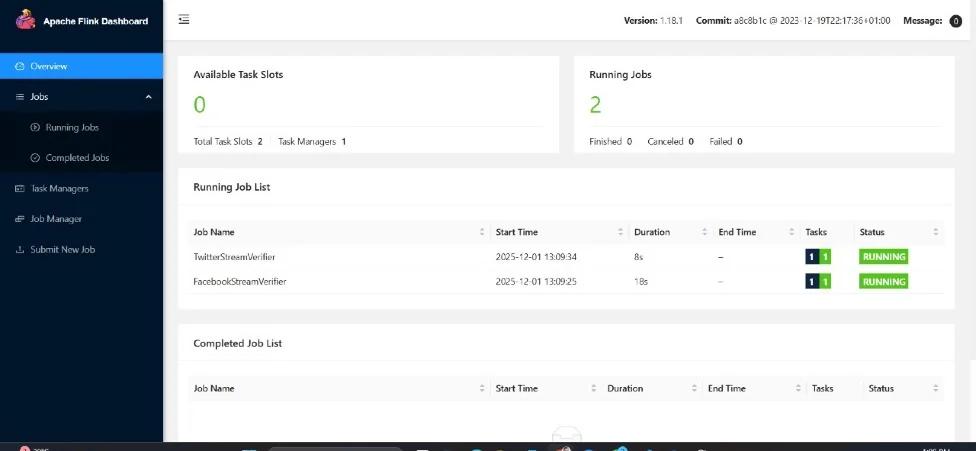Open the Overview menu item
Image resolution: width=976 pixels, height=451 pixels.
click(x=82, y=66)
